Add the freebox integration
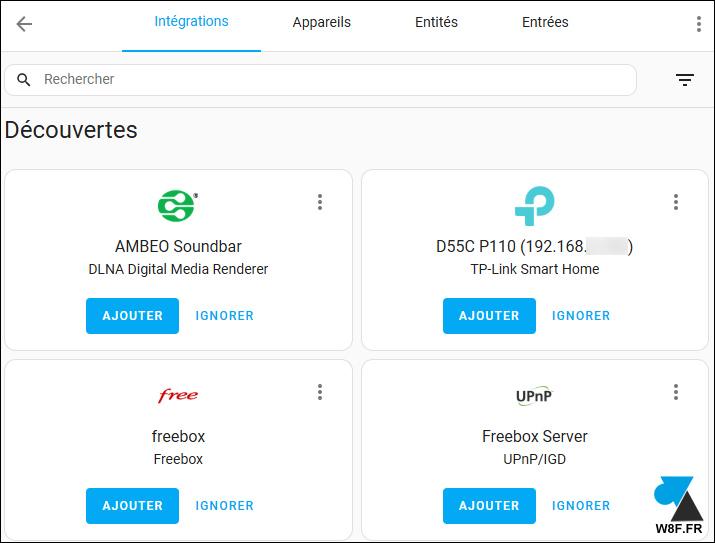Screen dimensions: 715x543 132,506
